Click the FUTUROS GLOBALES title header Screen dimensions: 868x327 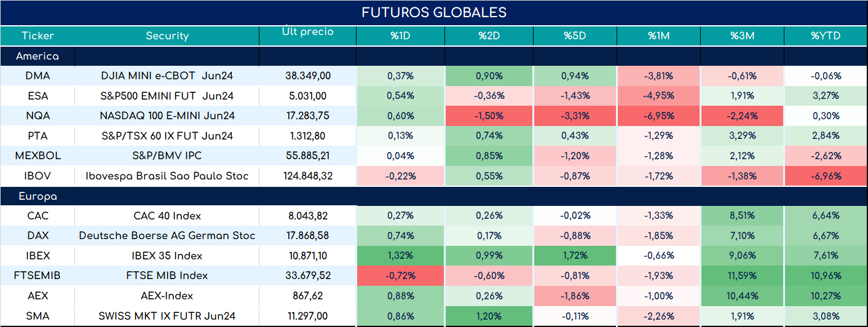[434, 13]
